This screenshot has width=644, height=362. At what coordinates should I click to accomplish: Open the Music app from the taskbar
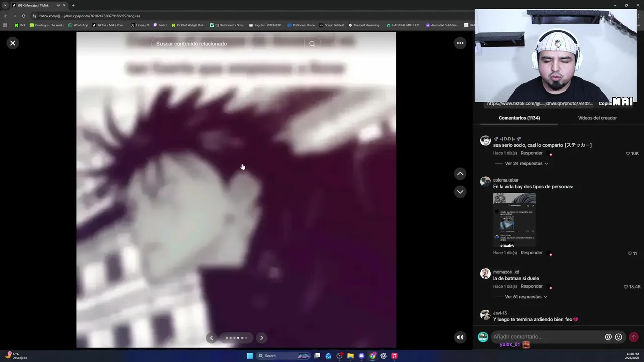click(394, 356)
